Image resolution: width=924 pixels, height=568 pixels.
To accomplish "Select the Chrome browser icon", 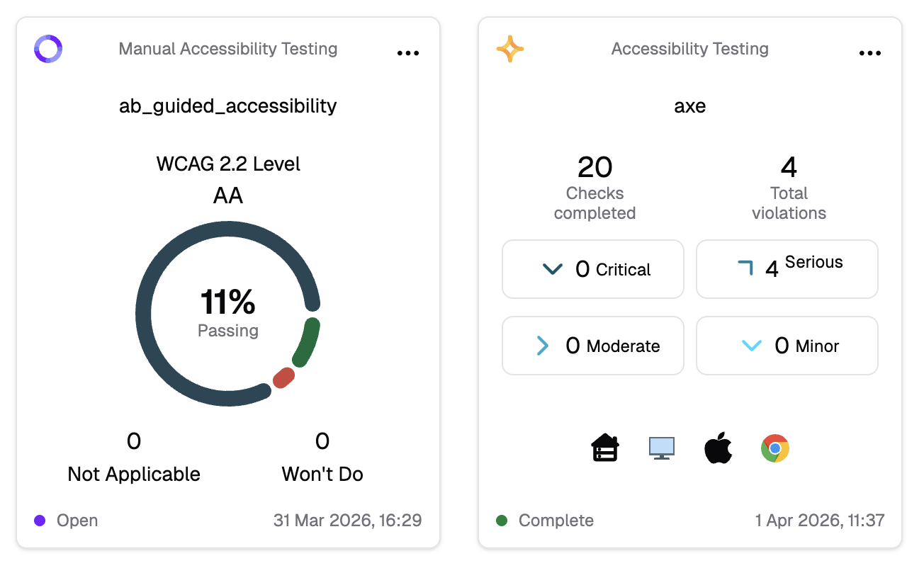I will coord(775,448).
